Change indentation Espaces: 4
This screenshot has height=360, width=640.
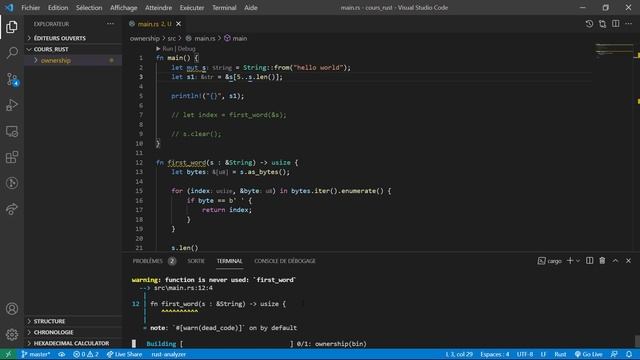pos(495,354)
